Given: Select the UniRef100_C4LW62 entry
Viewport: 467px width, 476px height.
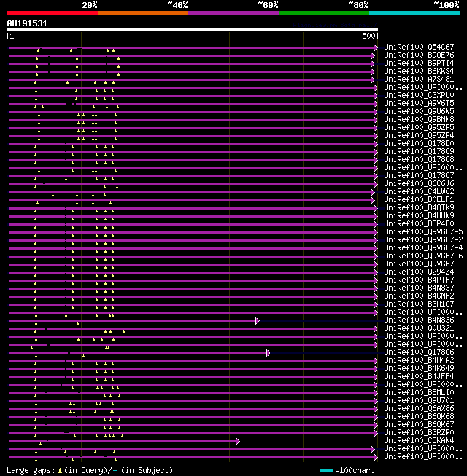Looking at the screenshot, I should (x=419, y=192).
